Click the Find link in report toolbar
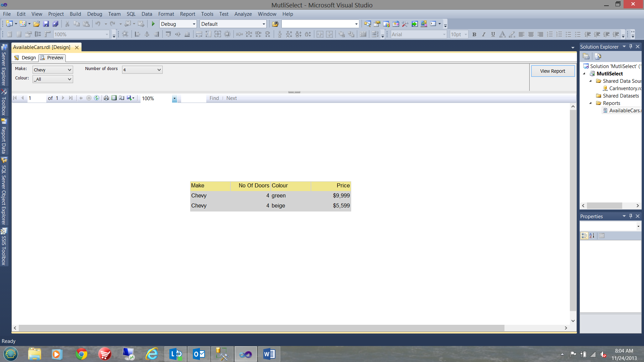The width and height of the screenshot is (644, 362). 214,98
